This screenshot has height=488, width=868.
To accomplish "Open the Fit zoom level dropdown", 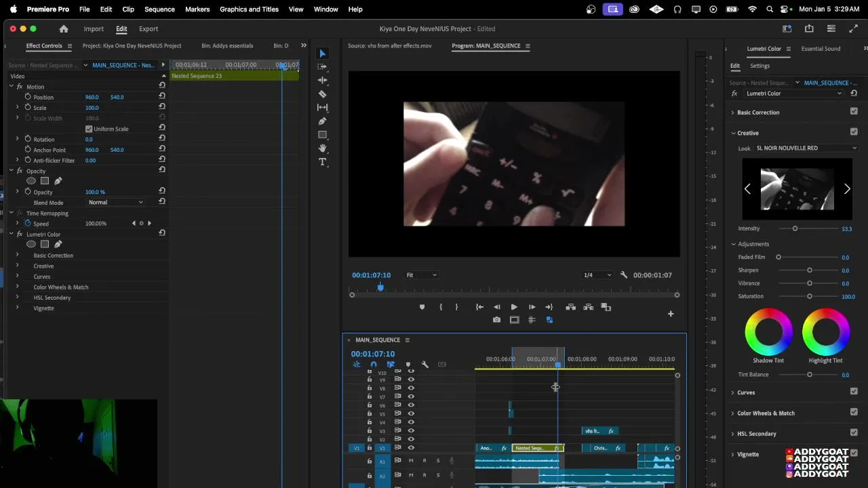I will pos(421,275).
